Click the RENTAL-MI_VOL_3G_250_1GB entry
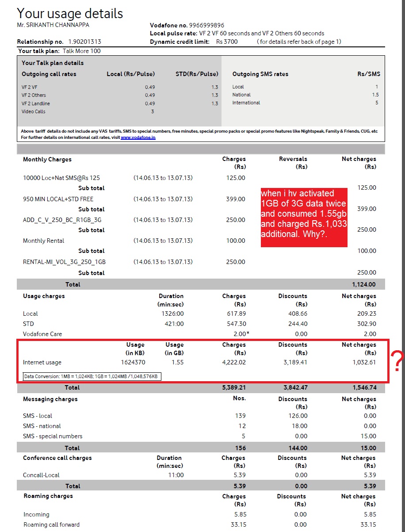The image size is (405, 532). click(64, 262)
